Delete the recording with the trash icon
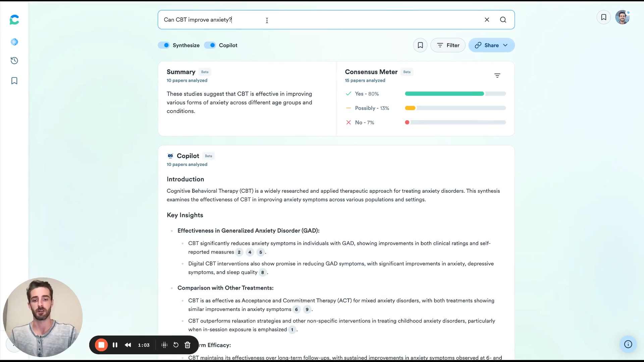 coord(187,345)
